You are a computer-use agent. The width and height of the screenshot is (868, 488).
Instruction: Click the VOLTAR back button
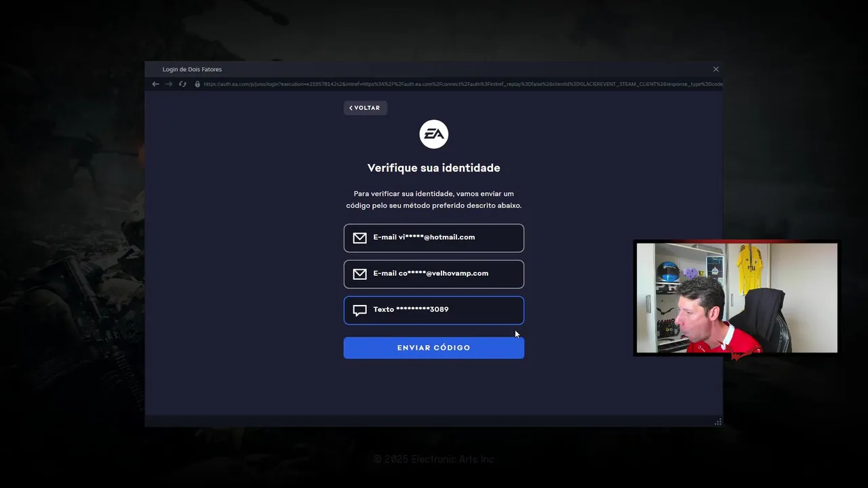pyautogui.click(x=365, y=108)
